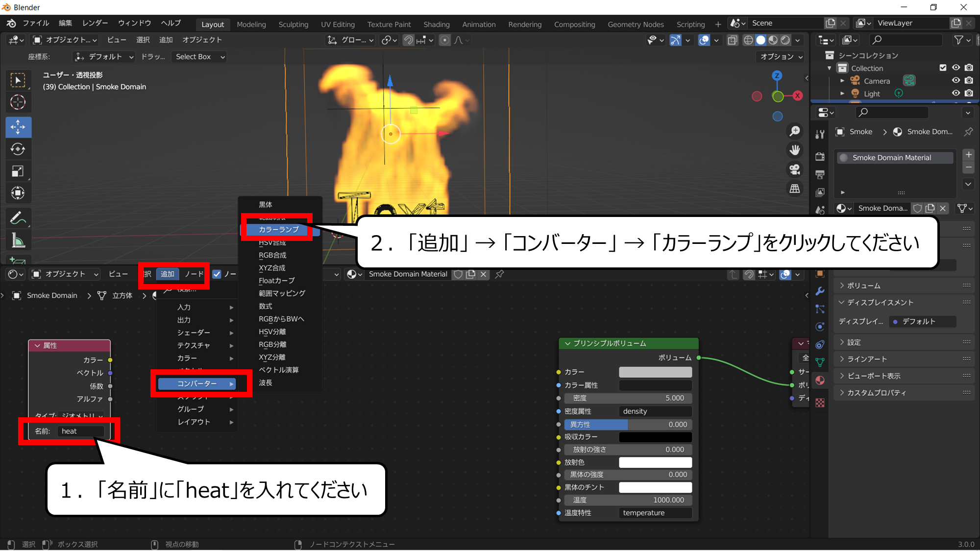Open the 放射色 color swatch
This screenshot has width=980, height=551.
655,462
